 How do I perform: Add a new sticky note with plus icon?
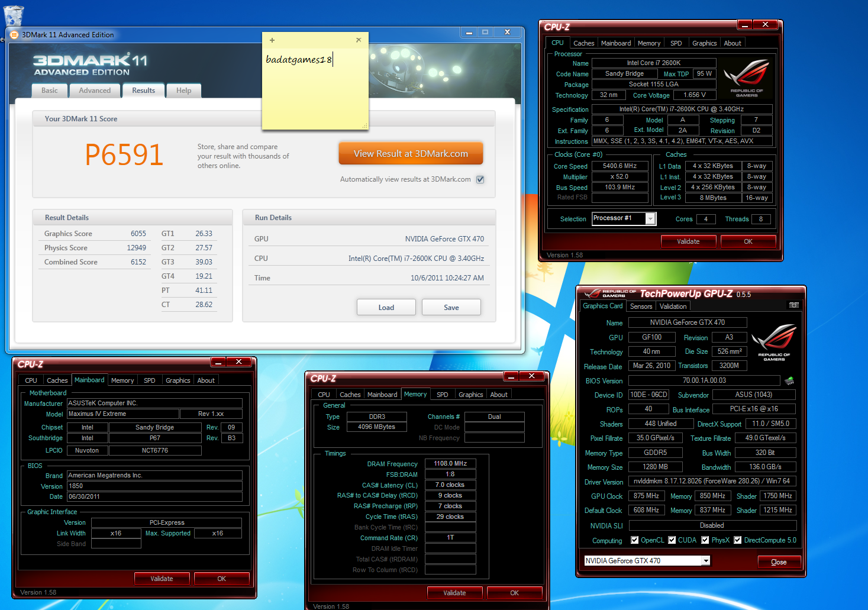(272, 40)
